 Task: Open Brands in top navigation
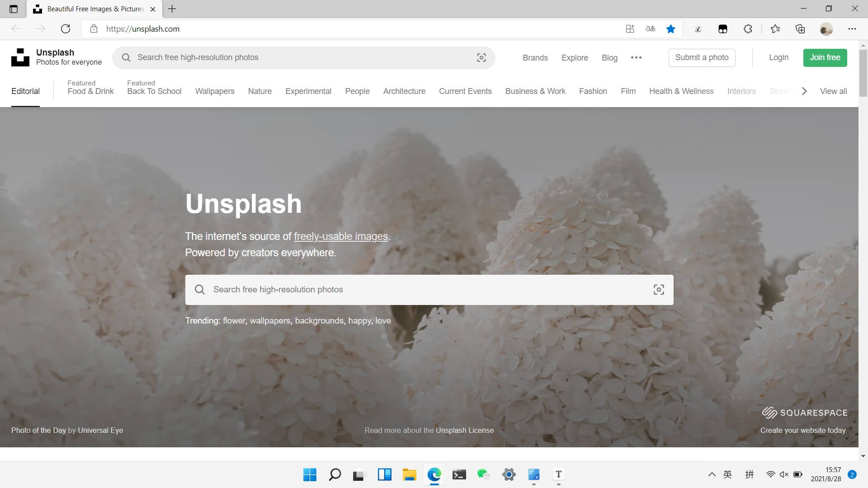535,58
